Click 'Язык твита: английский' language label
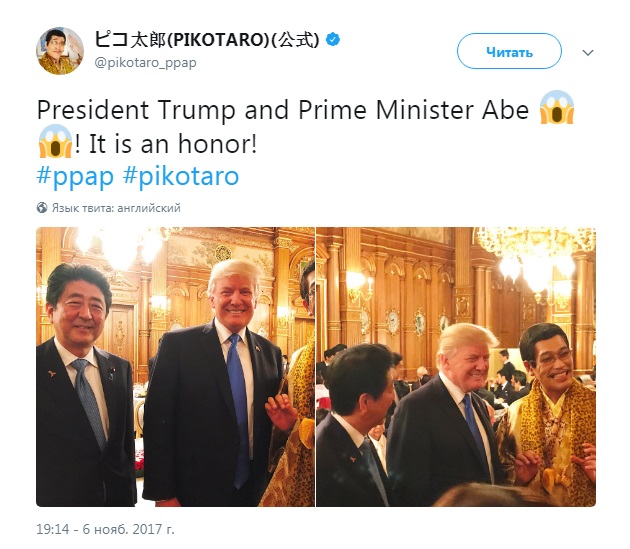The width and height of the screenshot is (630, 549). 116,208
